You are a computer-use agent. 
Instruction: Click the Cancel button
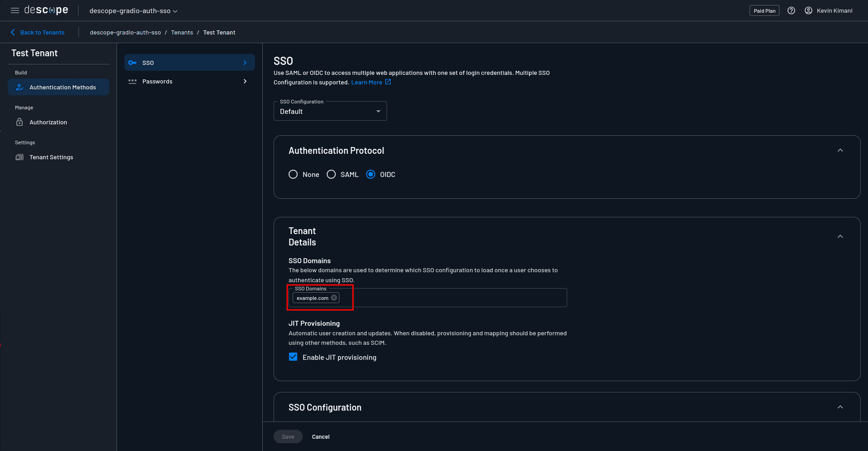click(320, 436)
